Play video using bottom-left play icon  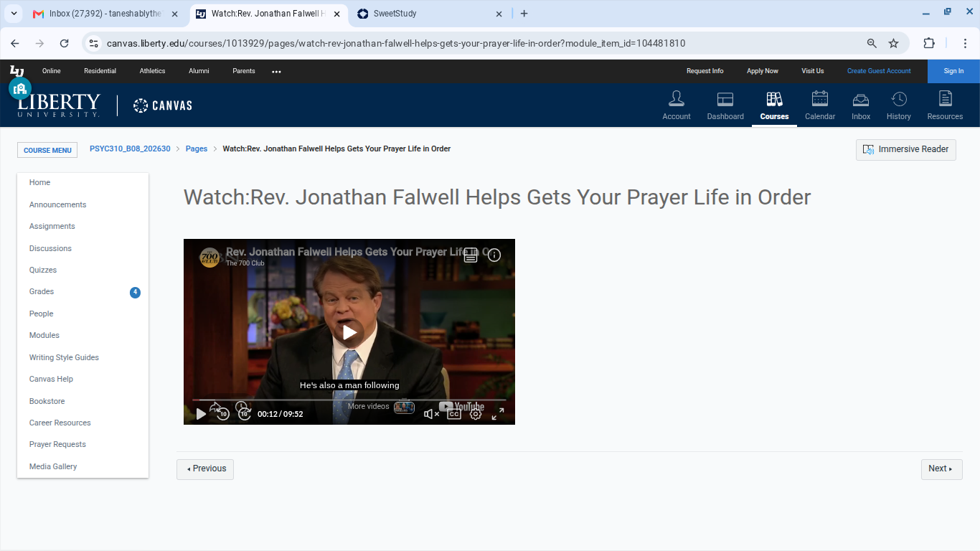pyautogui.click(x=201, y=414)
